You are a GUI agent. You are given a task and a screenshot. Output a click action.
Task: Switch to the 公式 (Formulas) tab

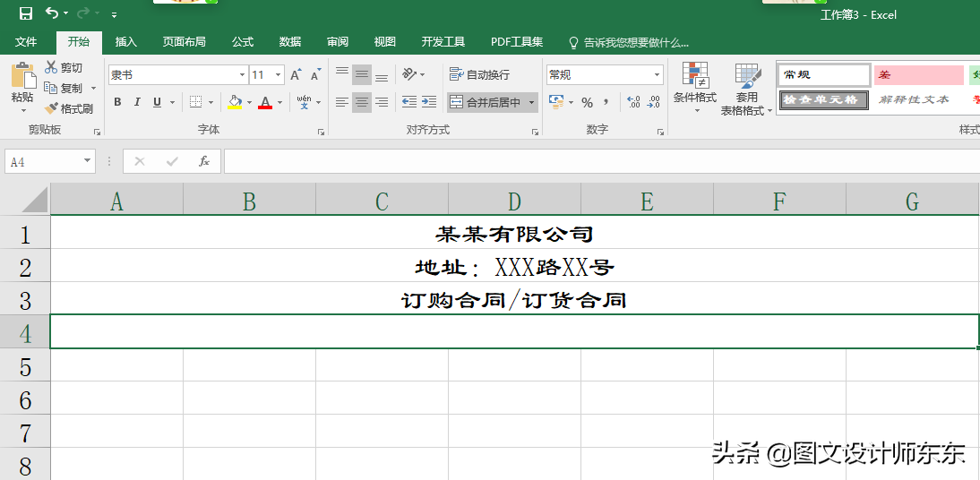tap(243, 42)
